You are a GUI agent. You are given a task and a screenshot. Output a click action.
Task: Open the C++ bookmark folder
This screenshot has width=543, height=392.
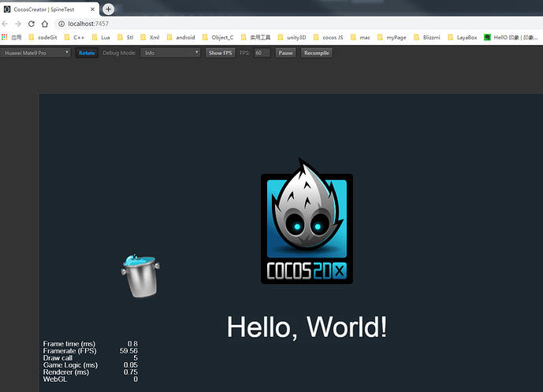pos(74,37)
